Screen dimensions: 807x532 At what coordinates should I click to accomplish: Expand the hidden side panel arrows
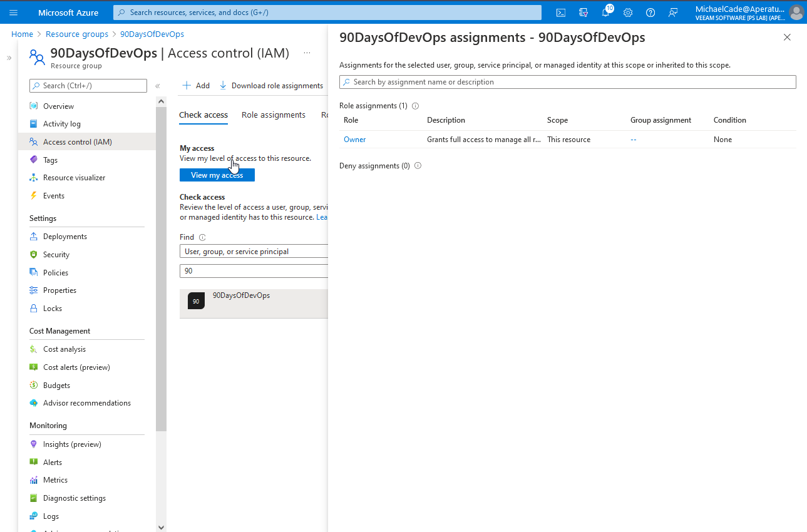click(9, 58)
